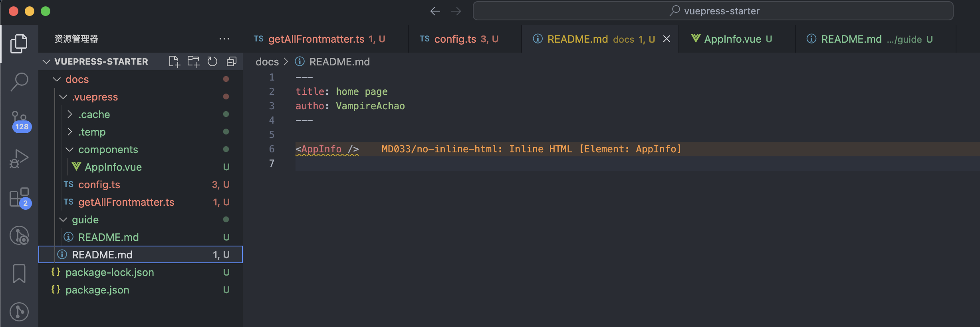
Task: Switch to the AppInfo.vue tab
Action: [x=732, y=39]
